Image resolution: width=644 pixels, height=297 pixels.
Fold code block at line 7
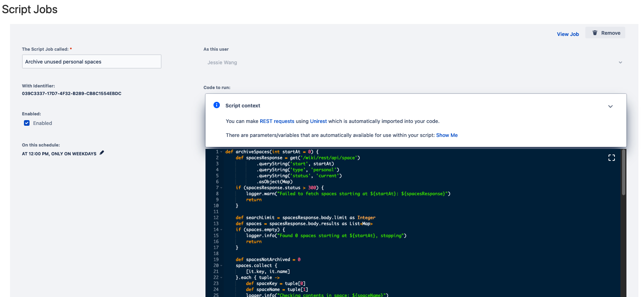click(x=221, y=188)
